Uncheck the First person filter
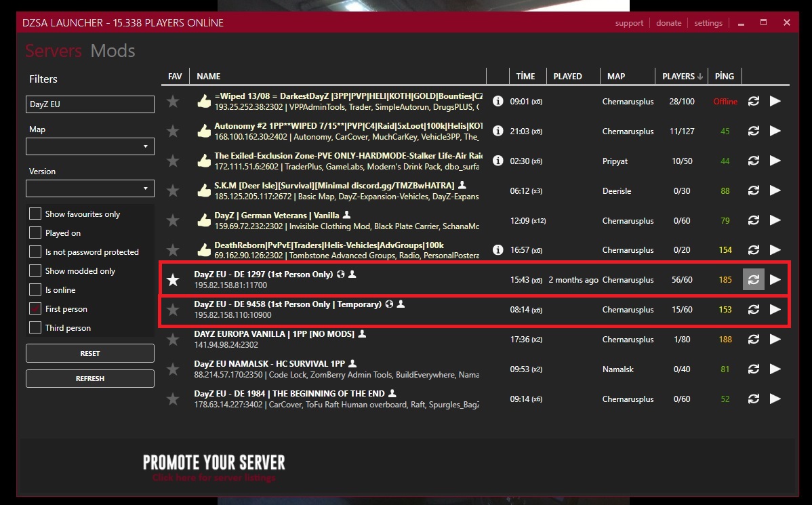Image resolution: width=812 pixels, height=505 pixels. tap(35, 308)
